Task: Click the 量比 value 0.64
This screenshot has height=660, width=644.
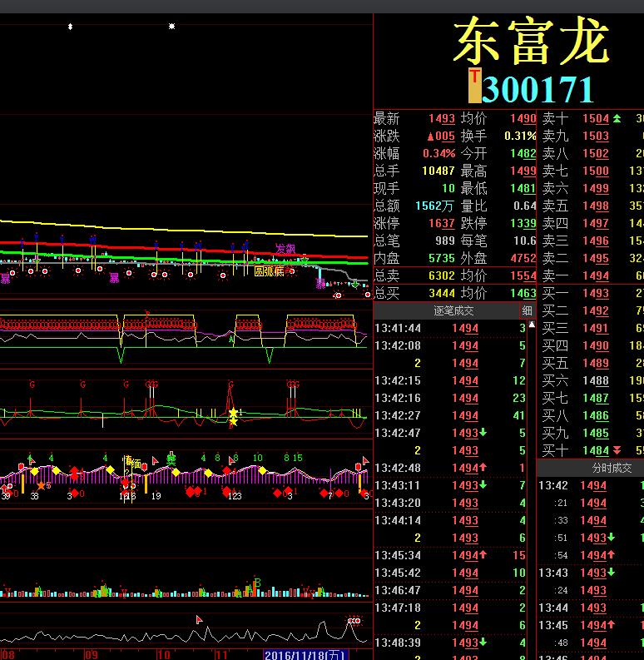Action: tap(524, 206)
